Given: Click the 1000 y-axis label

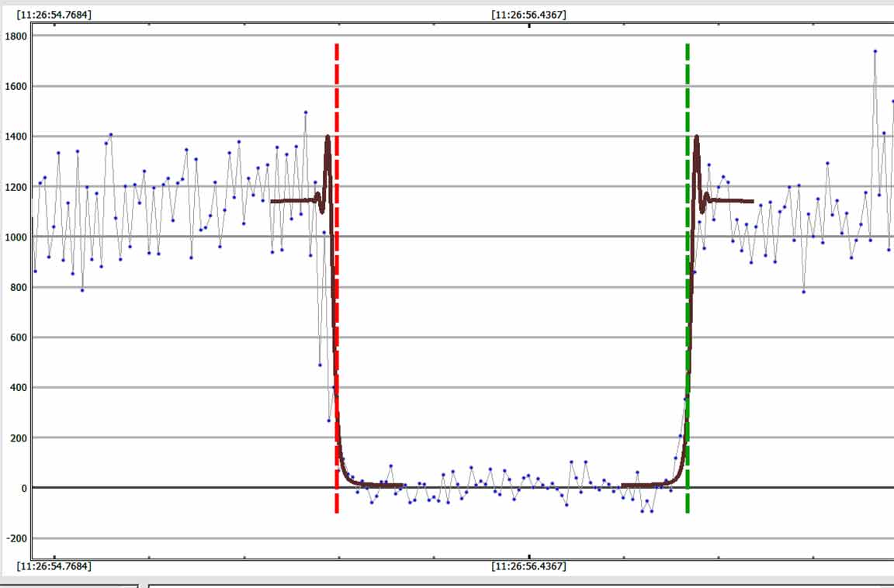Looking at the screenshot, I should point(16,237).
